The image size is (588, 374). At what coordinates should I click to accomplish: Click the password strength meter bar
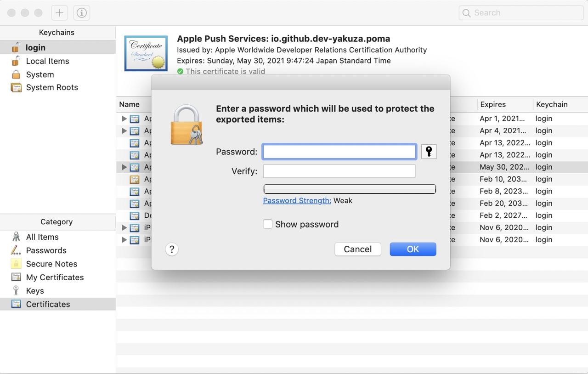pyautogui.click(x=350, y=189)
